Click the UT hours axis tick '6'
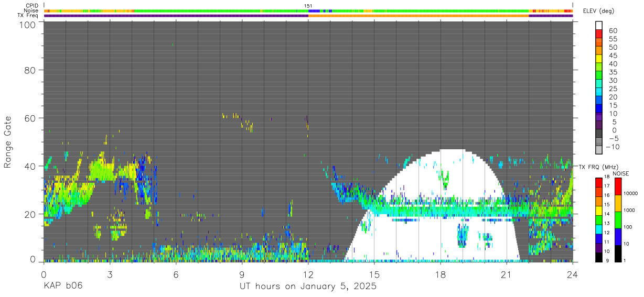This screenshot has width=644, height=297. tap(176, 274)
